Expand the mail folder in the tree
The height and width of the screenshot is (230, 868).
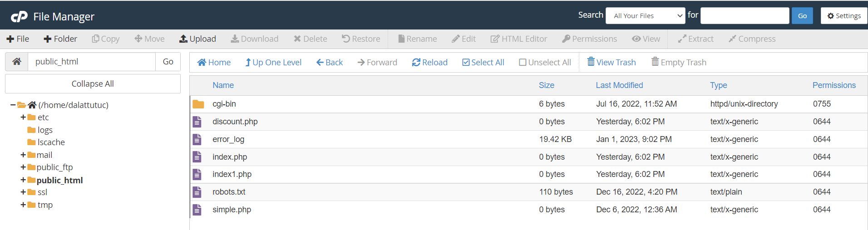23,155
